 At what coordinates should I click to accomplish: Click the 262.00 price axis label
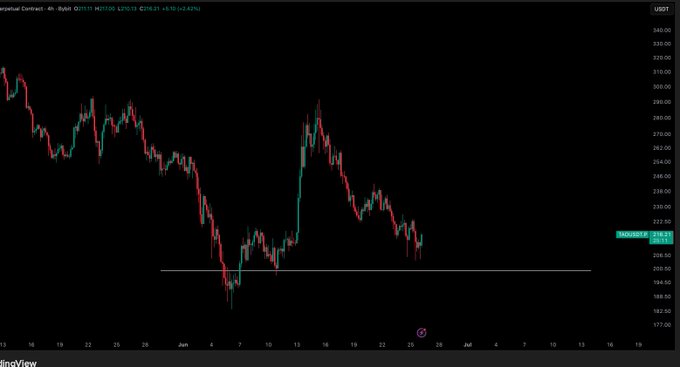point(661,148)
